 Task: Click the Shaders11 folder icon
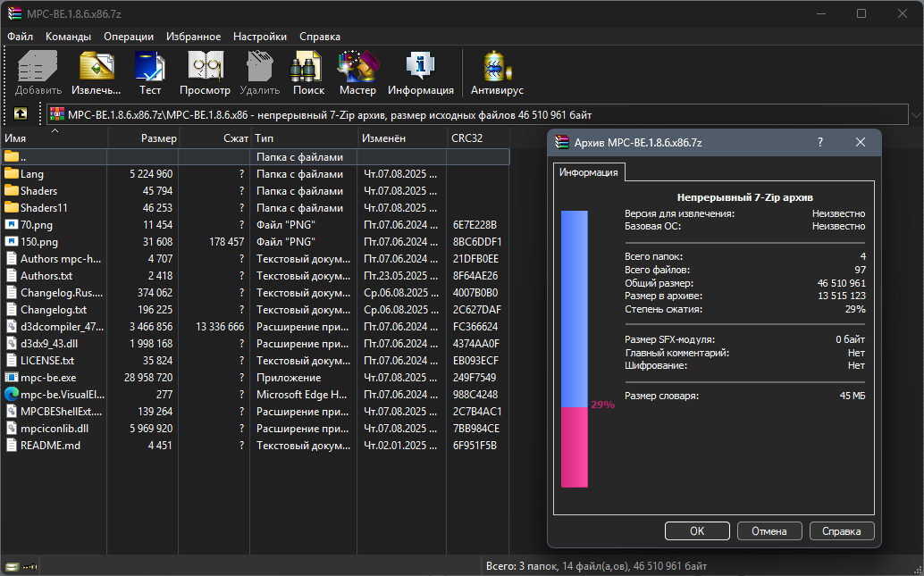(12, 207)
